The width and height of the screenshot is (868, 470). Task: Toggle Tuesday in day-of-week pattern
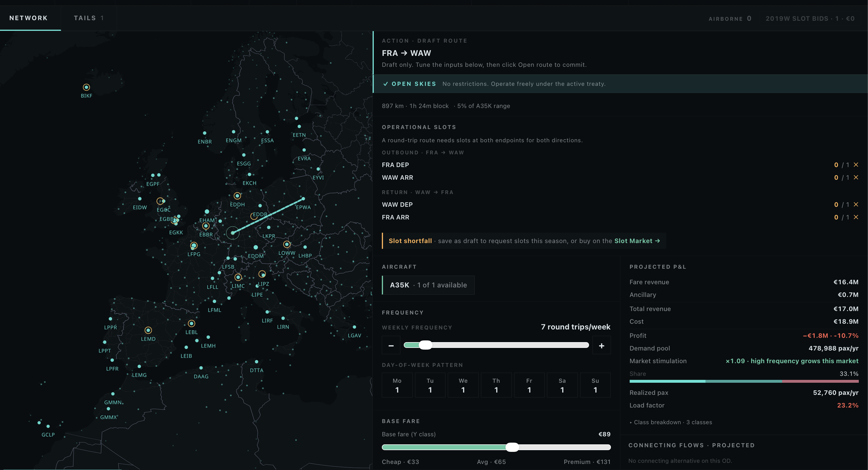(430, 385)
